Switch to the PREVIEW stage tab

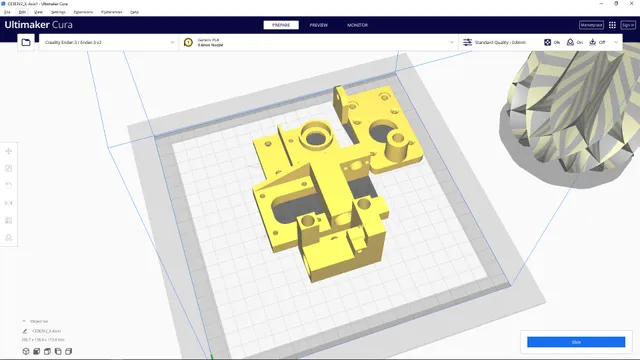[x=318, y=25]
